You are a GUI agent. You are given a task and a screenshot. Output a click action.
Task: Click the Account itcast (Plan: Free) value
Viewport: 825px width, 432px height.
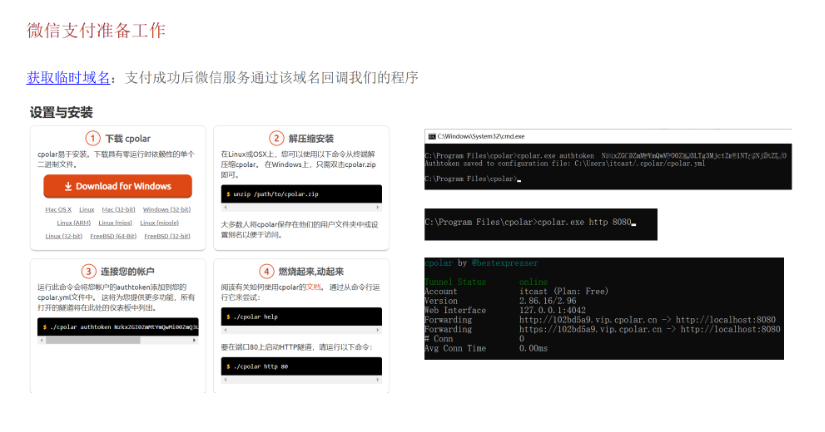click(564, 291)
